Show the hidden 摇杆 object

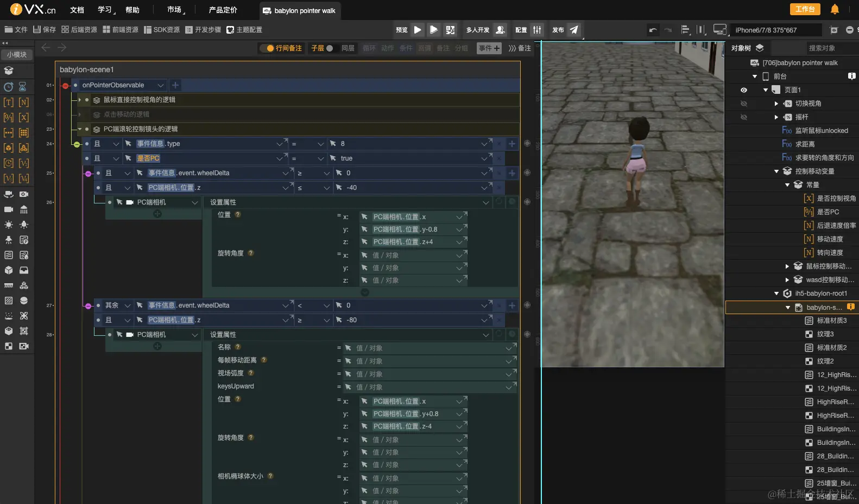[x=744, y=117]
